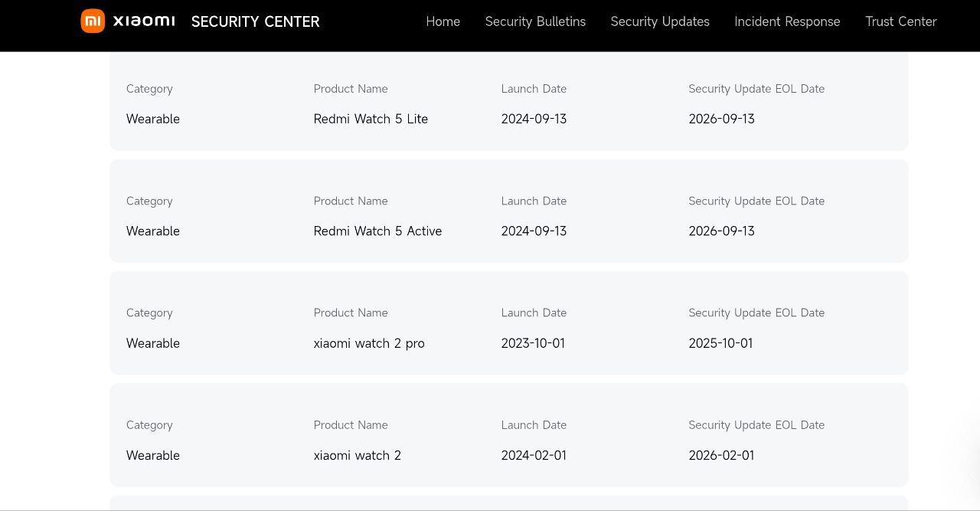Screen dimensions: 980x511
Task: Navigate to Incident Response
Action: pyautogui.click(x=787, y=21)
